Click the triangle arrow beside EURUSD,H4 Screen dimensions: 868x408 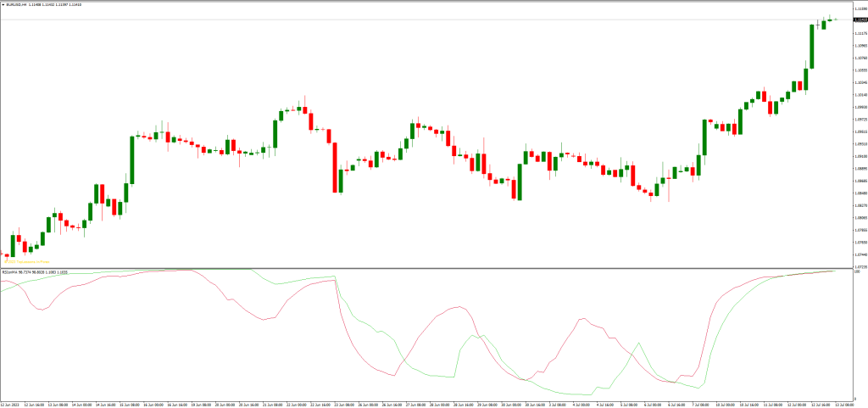coord(3,3)
